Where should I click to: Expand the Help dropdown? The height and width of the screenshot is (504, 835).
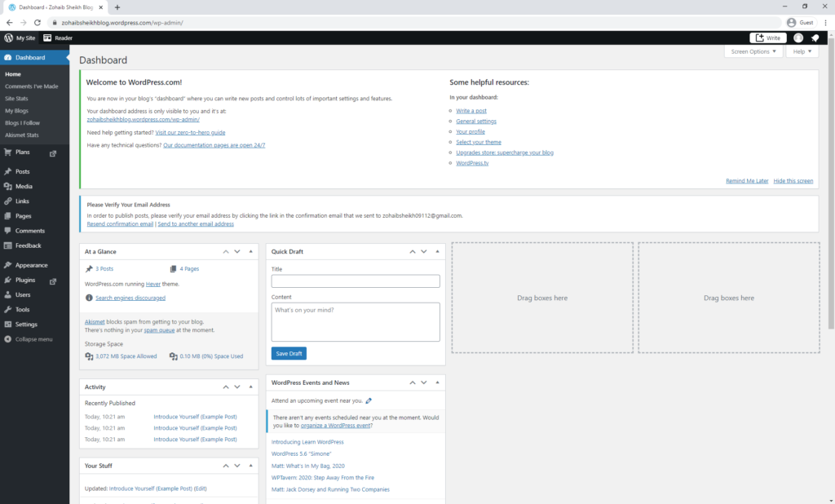[802, 51]
